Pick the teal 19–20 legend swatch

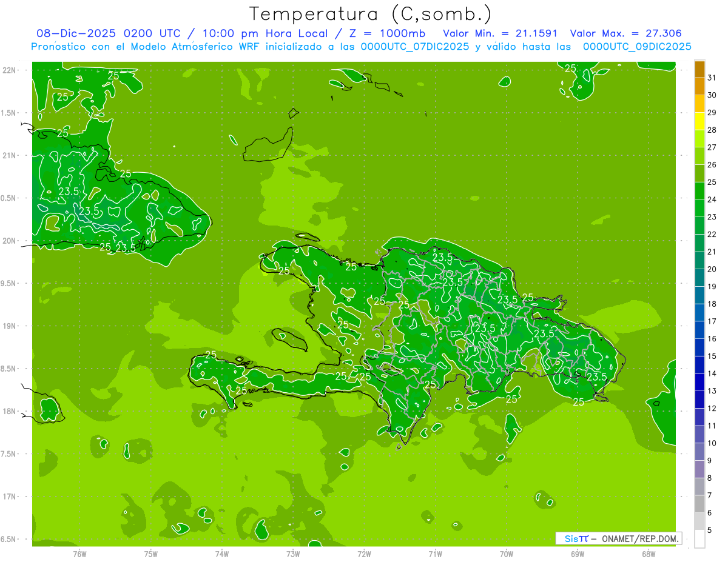tap(699, 278)
